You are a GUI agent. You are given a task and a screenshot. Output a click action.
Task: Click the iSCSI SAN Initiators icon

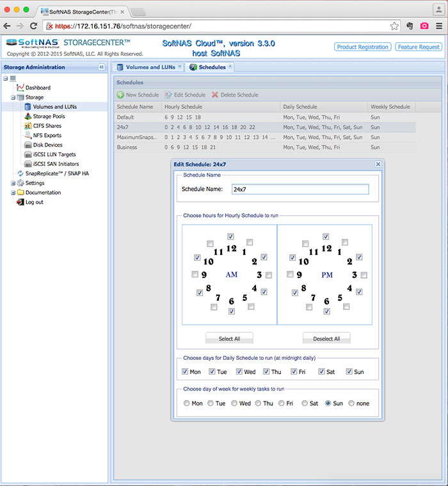(28, 164)
